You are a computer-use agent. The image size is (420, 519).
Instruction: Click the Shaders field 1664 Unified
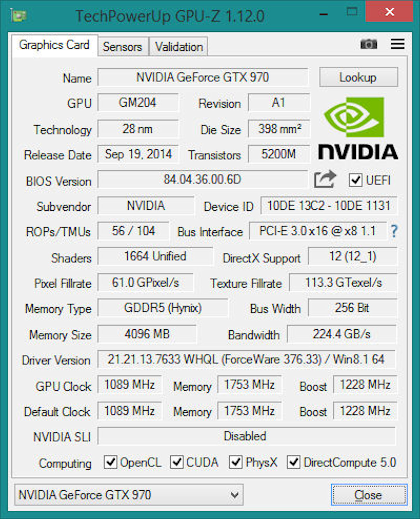[x=155, y=256]
